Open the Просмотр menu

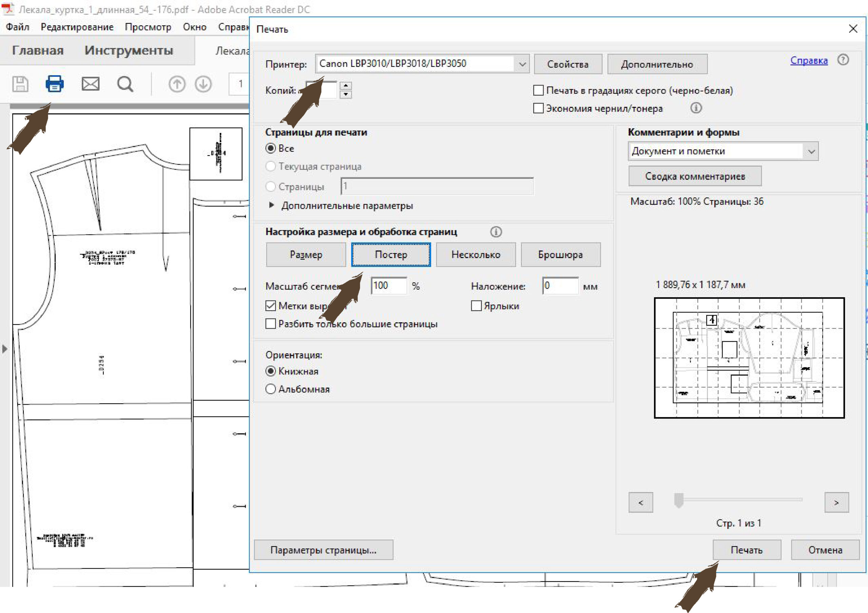click(148, 27)
